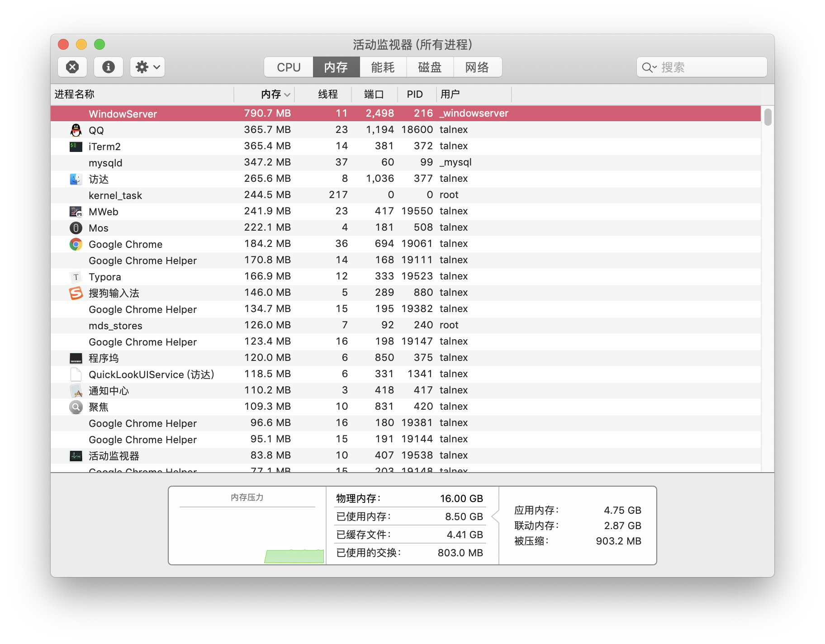This screenshot has width=825, height=644.
Task: Click the MWeb app icon
Action: point(76,212)
